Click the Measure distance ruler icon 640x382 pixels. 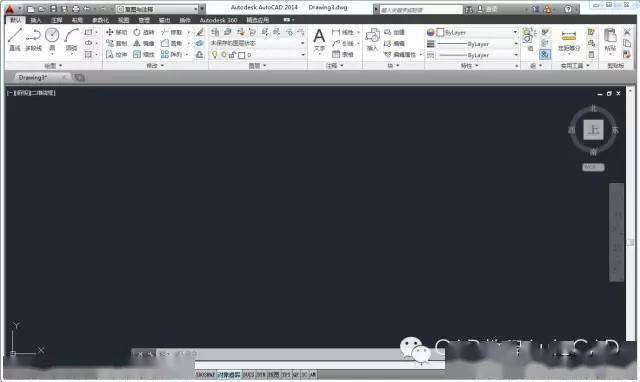[x=569, y=36]
